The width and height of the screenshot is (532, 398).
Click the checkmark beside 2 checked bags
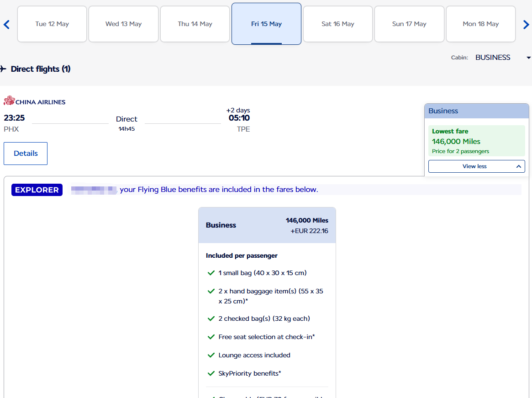211,318
